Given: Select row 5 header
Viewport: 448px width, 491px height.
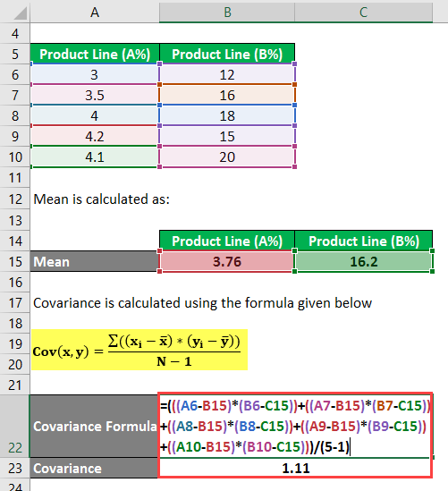Looking at the screenshot, I should pos(14,54).
